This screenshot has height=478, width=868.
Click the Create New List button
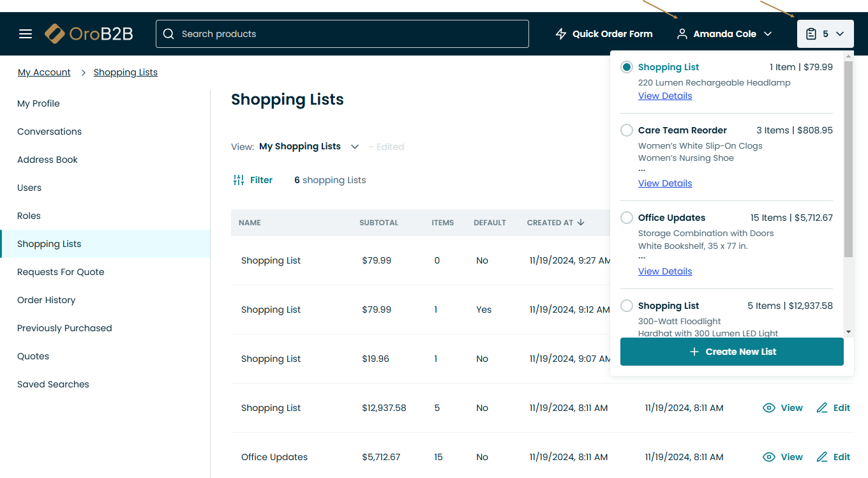731,352
